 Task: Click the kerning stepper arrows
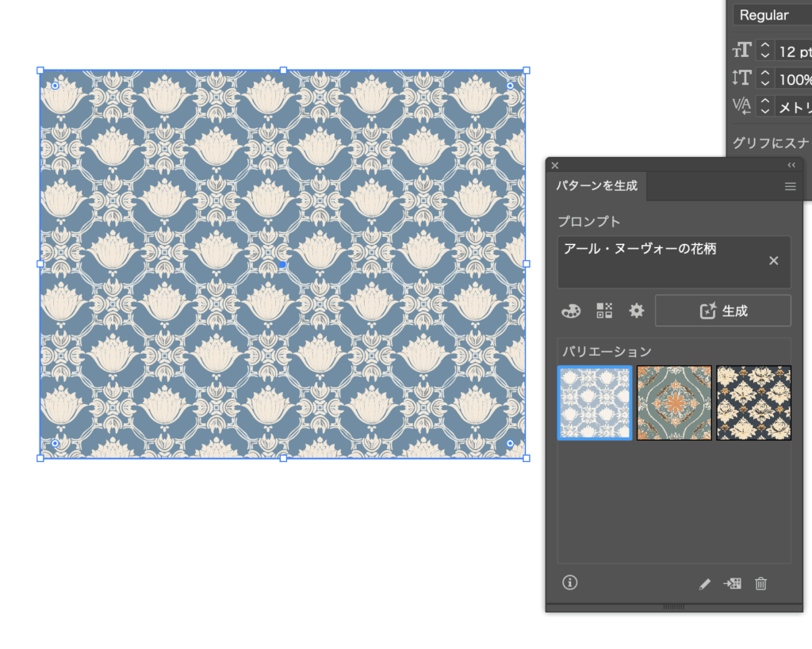tap(764, 106)
